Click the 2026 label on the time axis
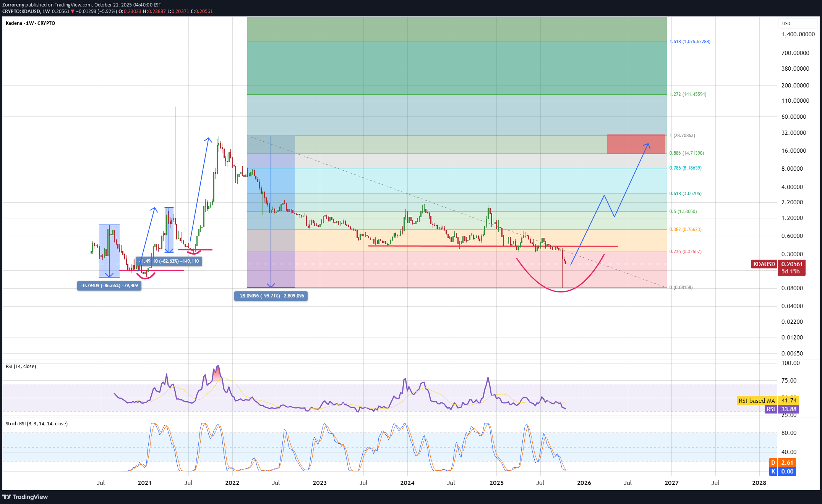This screenshot has height=504, width=822. click(x=584, y=483)
